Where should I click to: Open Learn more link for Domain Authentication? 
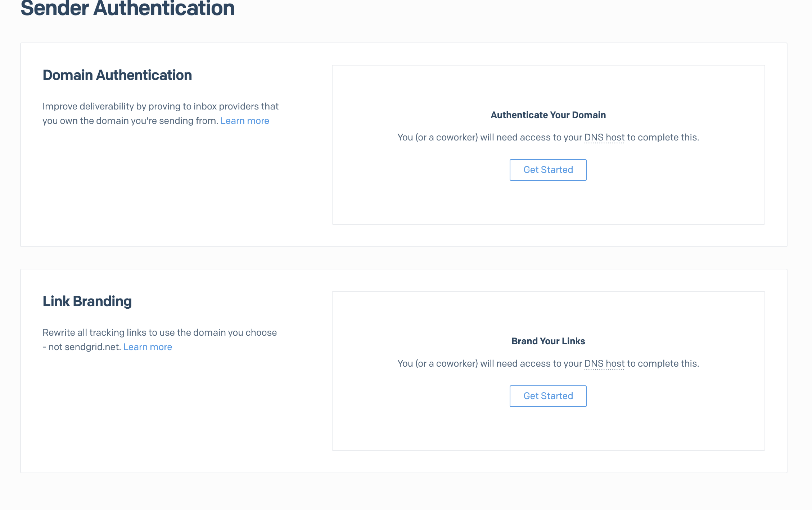tap(245, 121)
